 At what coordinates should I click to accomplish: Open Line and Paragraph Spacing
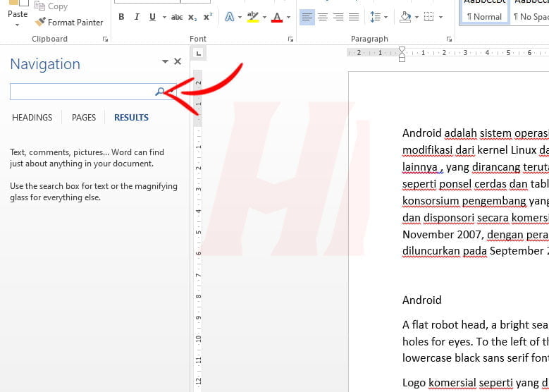[x=375, y=17]
